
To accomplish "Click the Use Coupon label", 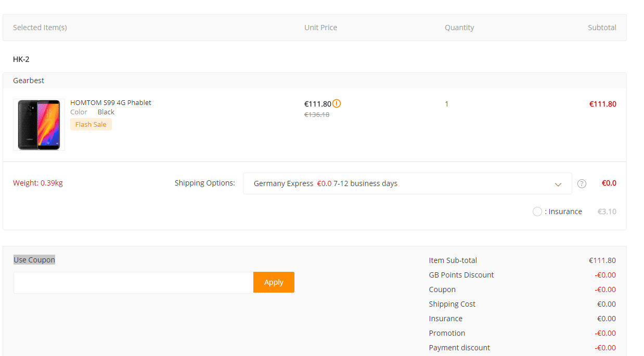I will pos(34,260).
